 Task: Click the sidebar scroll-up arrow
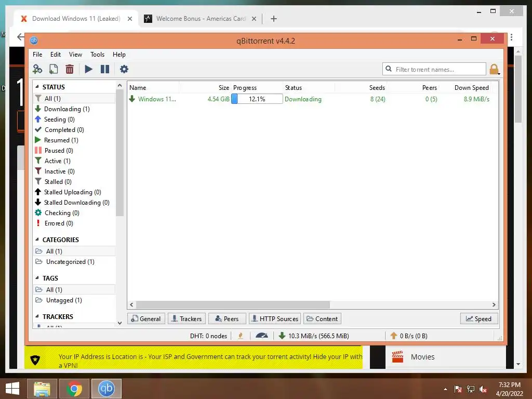click(x=119, y=86)
